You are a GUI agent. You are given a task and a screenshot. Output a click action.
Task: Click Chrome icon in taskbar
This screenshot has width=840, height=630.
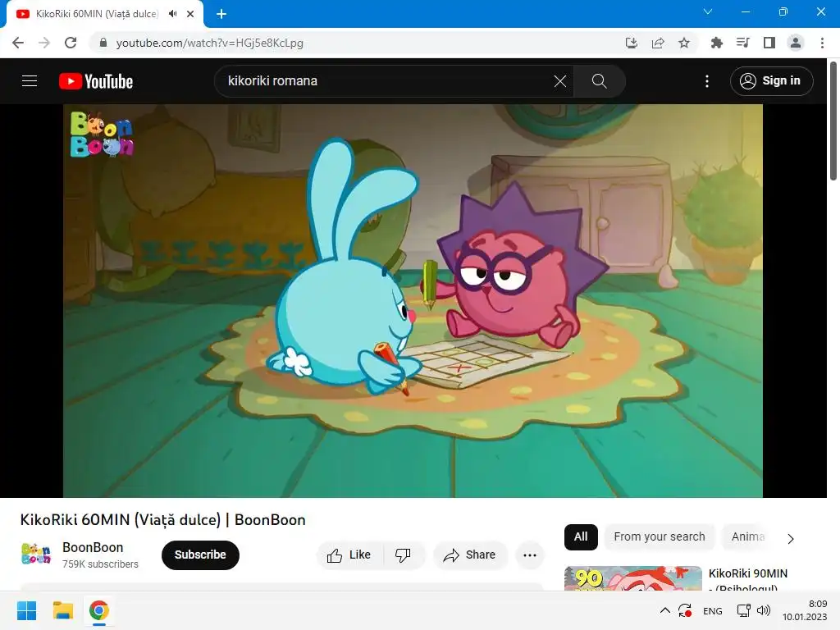99,610
